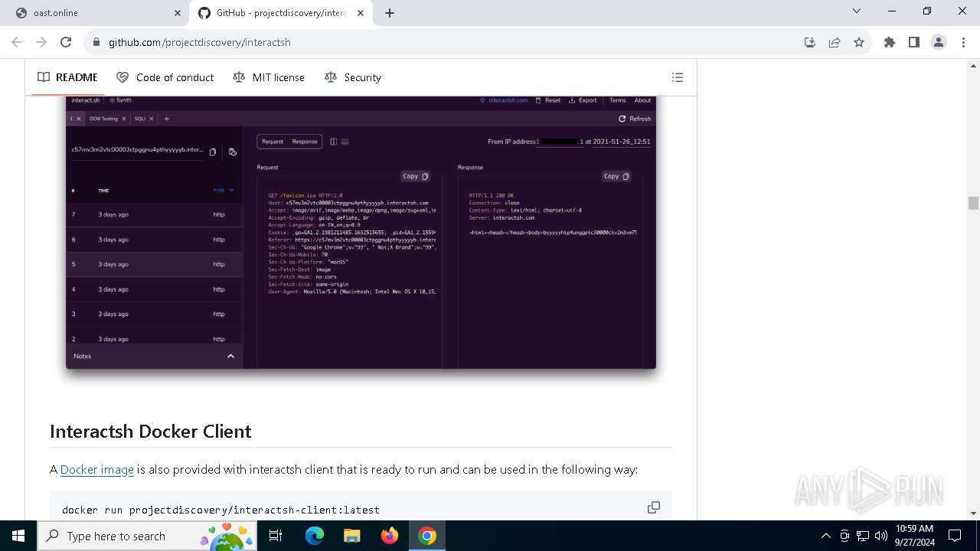Screen dimensions: 980x551
Task: Open the Windows Start menu
Action: coord(18,536)
